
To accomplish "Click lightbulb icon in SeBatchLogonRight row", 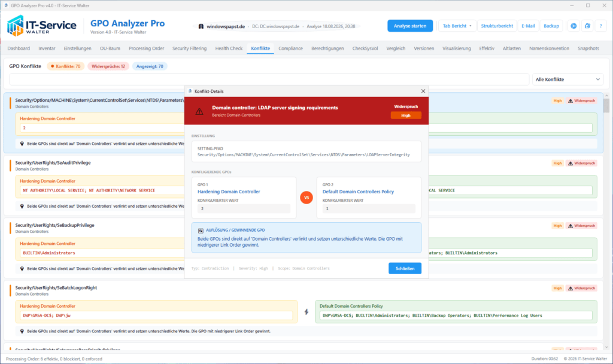I will (22, 331).
